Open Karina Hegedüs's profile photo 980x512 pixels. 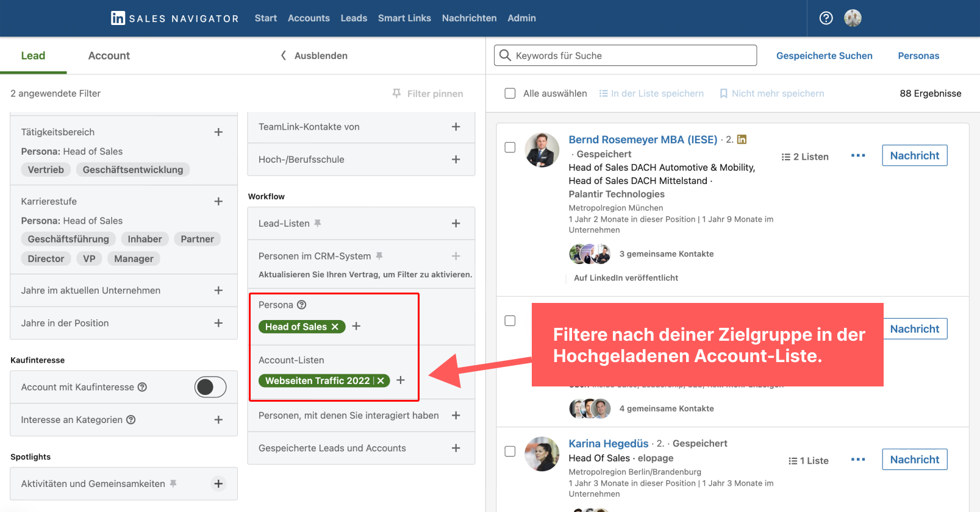542,454
